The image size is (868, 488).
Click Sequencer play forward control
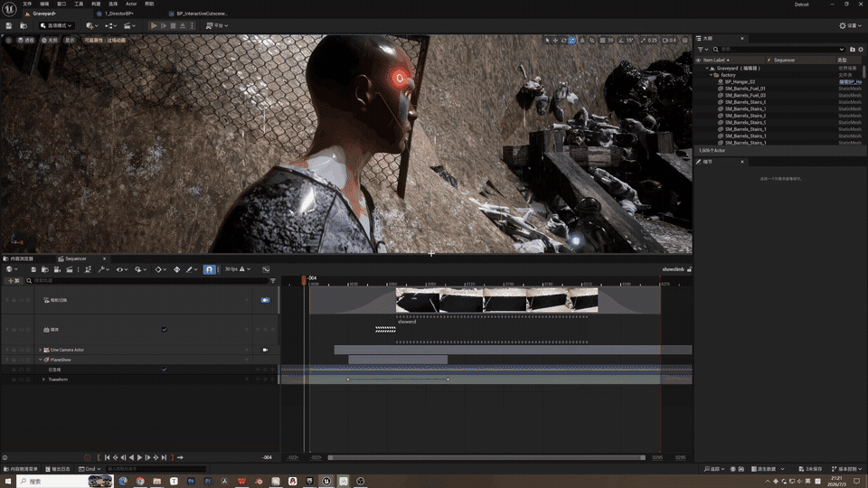139,457
